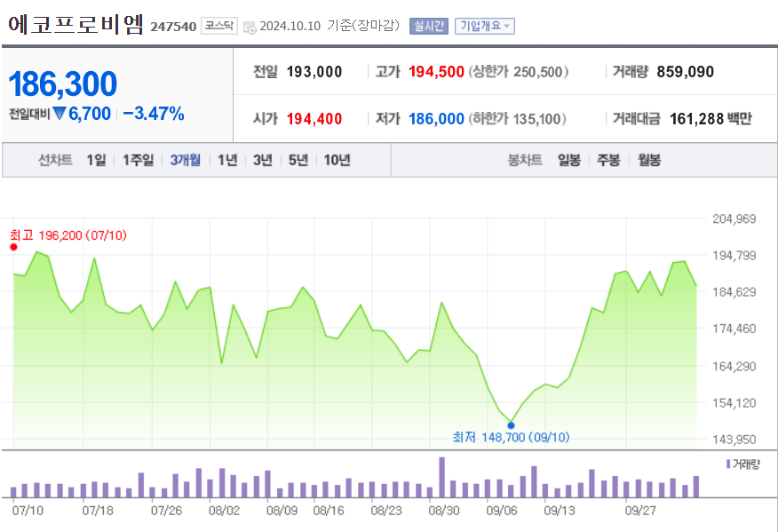
Task: Click the 실시간 button
Action: coord(429,26)
